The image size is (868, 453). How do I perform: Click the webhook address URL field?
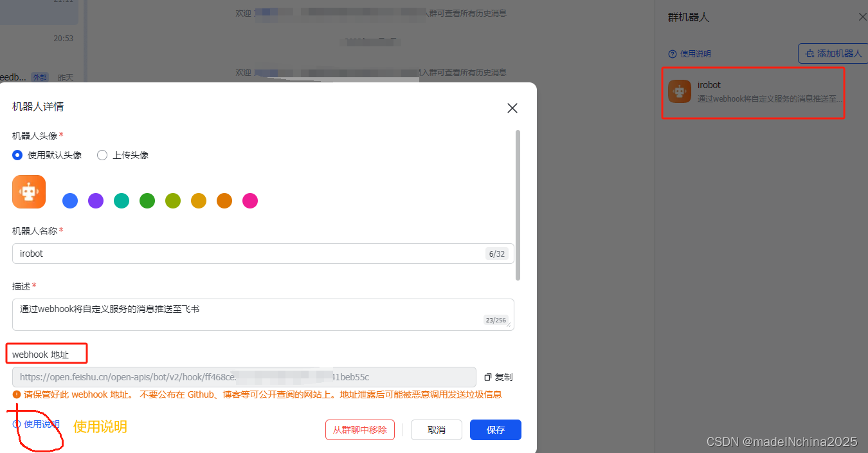click(244, 377)
